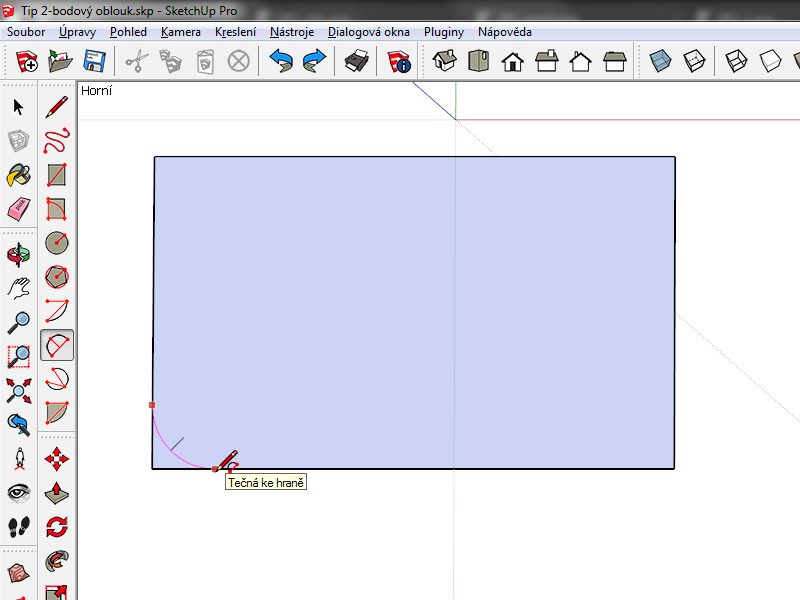
Task: Select the Pie arc tool
Action: coord(58,413)
